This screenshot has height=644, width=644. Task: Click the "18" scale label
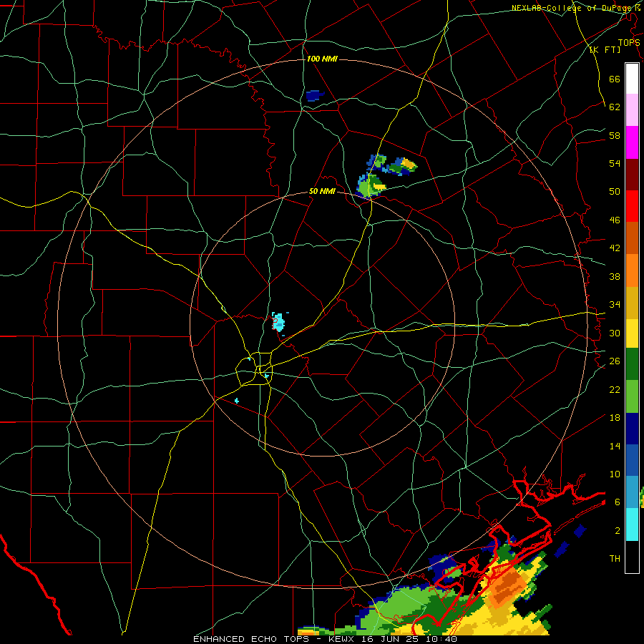point(615,418)
